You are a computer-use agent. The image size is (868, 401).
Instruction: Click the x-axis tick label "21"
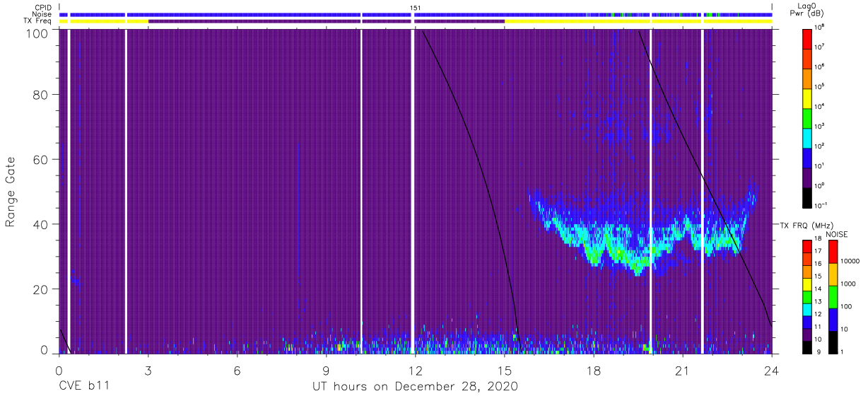coord(682,370)
